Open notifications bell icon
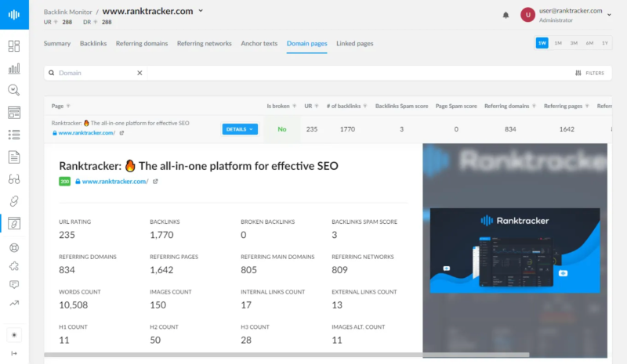The width and height of the screenshot is (627, 364). [x=506, y=15]
